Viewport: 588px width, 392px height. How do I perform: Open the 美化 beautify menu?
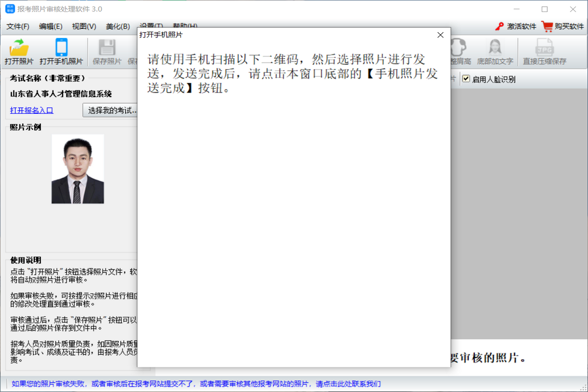(118, 26)
